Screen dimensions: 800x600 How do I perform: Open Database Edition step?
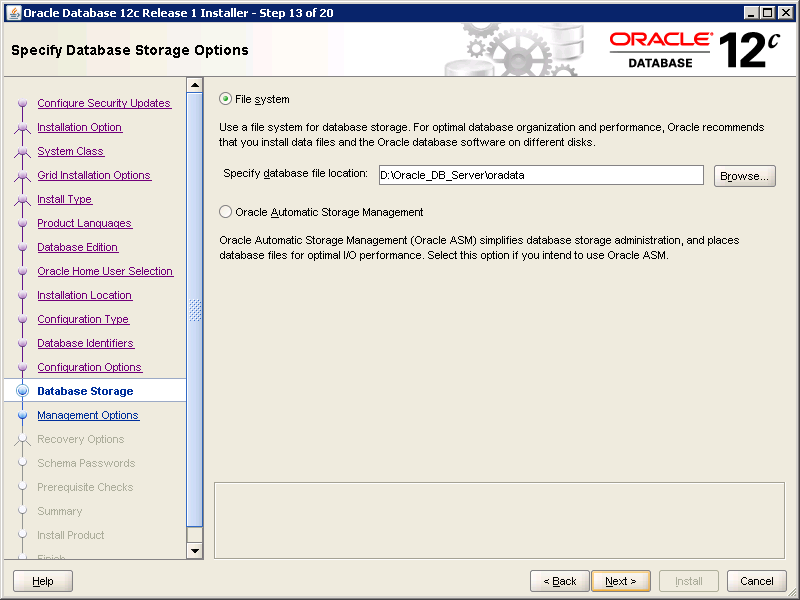[78, 247]
